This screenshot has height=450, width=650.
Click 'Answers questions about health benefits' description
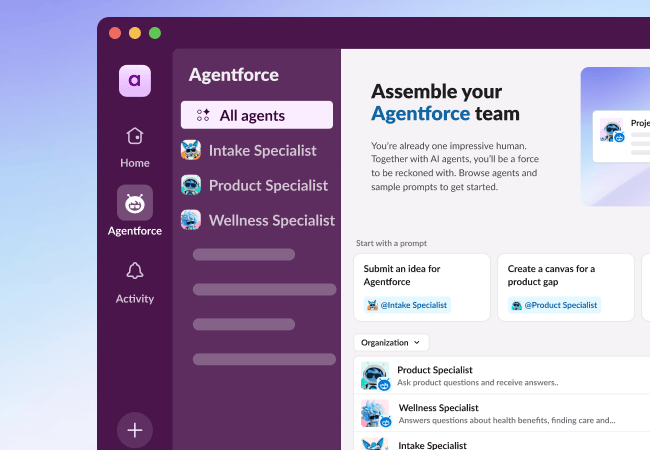[x=507, y=420]
